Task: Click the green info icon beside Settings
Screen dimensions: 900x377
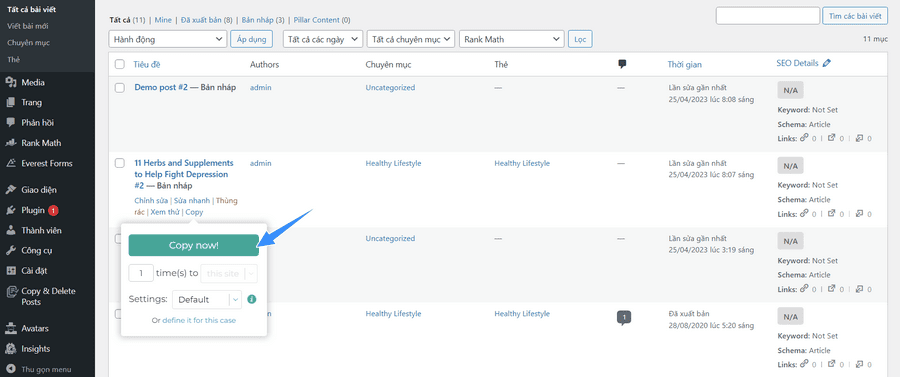Action: point(251,300)
